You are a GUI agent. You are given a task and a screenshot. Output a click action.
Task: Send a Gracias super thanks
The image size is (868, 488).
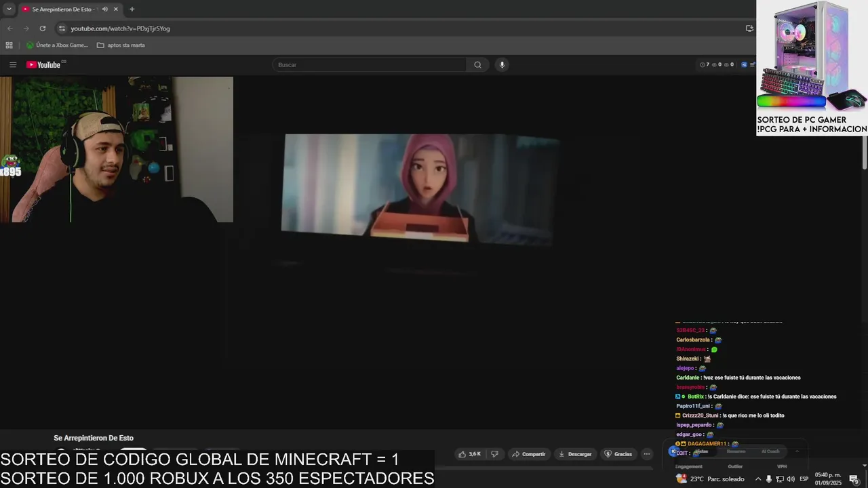coord(618,454)
